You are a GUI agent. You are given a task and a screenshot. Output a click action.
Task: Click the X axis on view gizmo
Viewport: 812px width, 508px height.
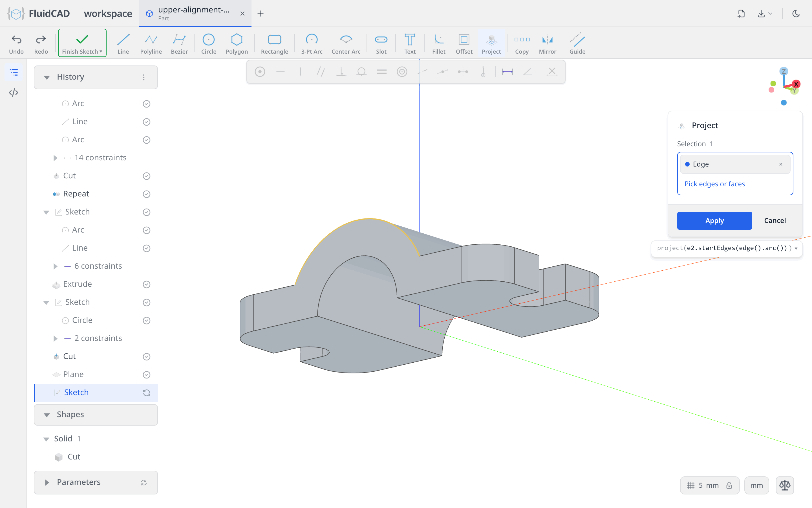point(796,84)
